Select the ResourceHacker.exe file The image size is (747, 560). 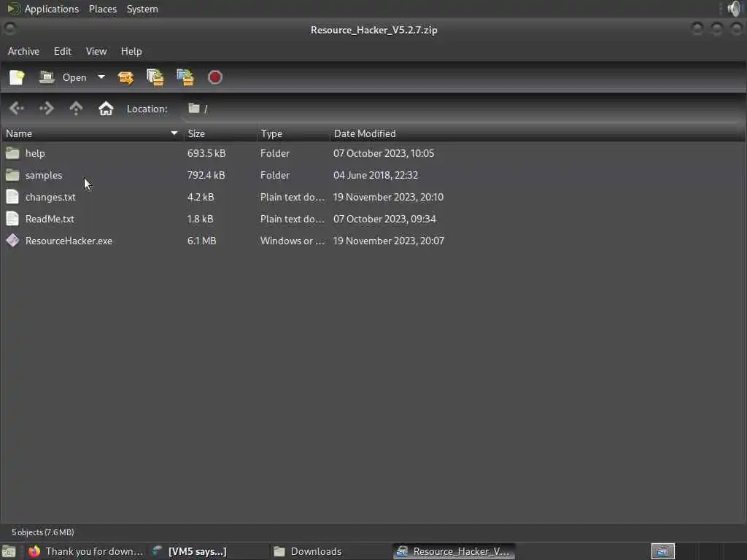click(373, 241)
